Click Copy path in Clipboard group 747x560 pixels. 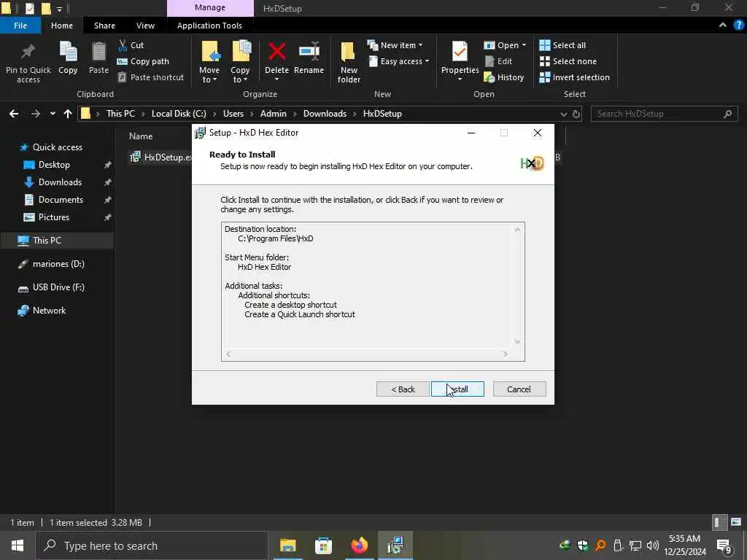point(144,61)
